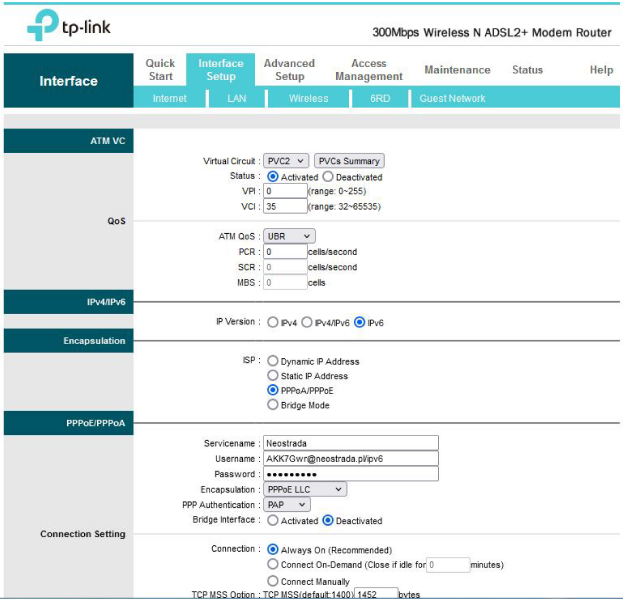Click the Username input field
This screenshot has width=623, height=605.
tap(350, 458)
